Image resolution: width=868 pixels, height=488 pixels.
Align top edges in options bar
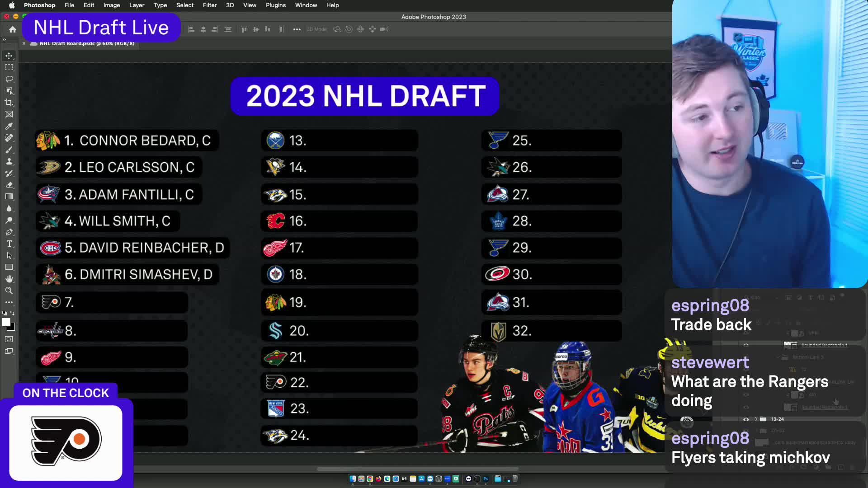[244, 29]
